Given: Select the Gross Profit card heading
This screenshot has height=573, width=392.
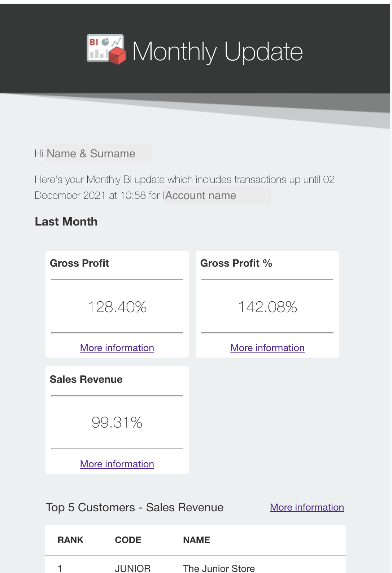Looking at the screenshot, I should pos(79,263).
